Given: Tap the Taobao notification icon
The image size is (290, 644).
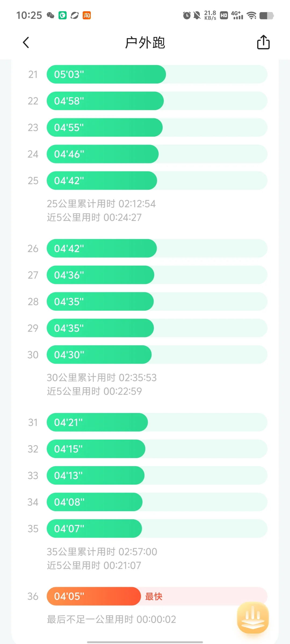Looking at the screenshot, I should coord(87,15).
